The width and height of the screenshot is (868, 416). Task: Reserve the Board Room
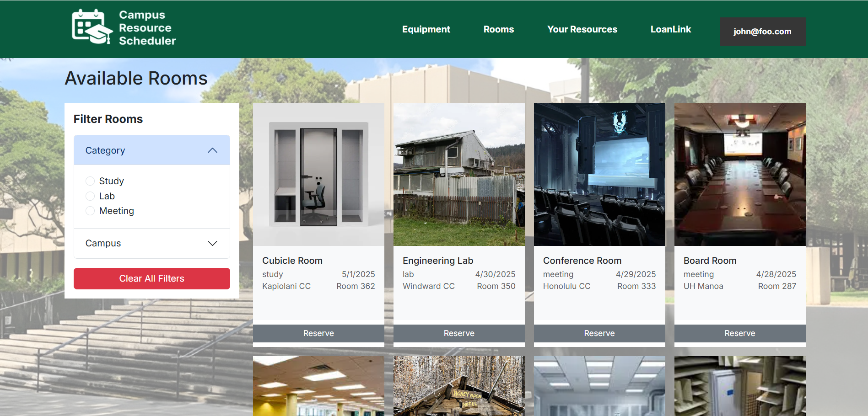click(x=740, y=333)
